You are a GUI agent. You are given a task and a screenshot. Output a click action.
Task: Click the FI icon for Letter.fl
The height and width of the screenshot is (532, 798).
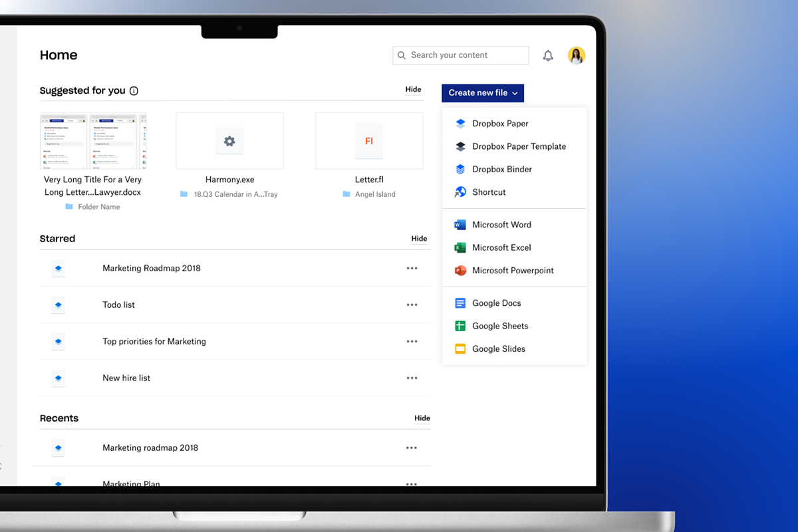(369, 141)
